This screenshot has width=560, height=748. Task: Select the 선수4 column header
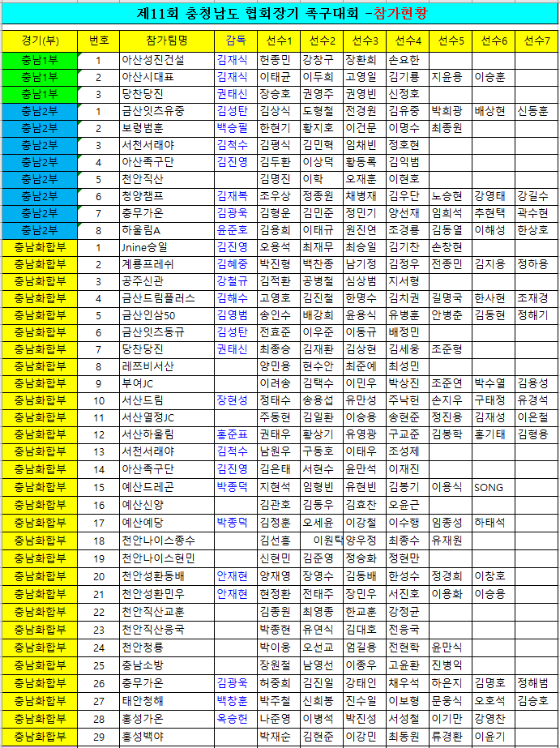point(408,41)
